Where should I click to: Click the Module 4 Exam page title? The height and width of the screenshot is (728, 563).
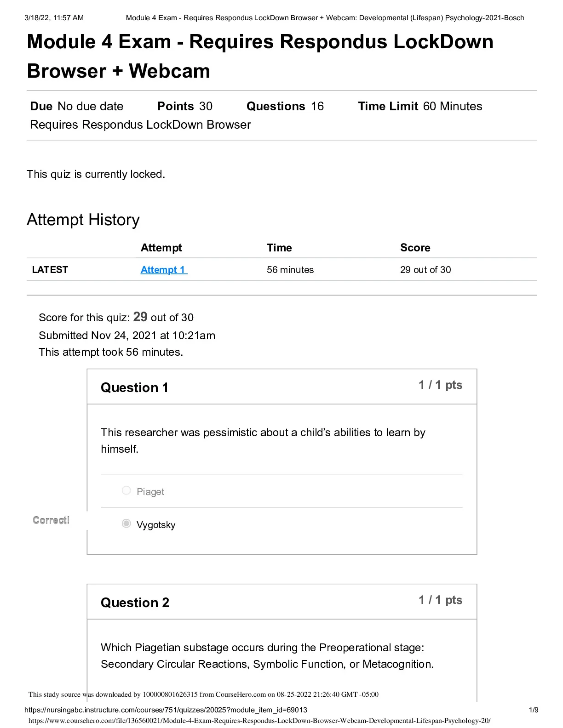[x=260, y=56]
